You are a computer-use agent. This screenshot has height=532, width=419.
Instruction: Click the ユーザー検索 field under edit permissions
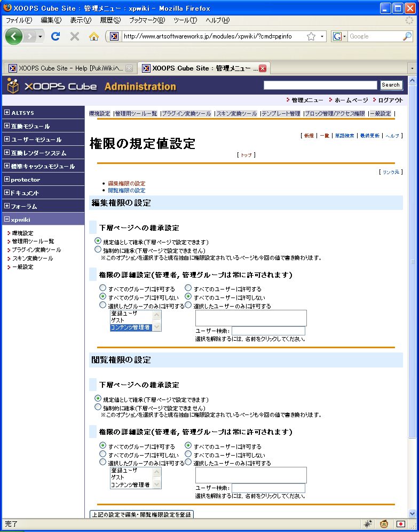(268, 331)
